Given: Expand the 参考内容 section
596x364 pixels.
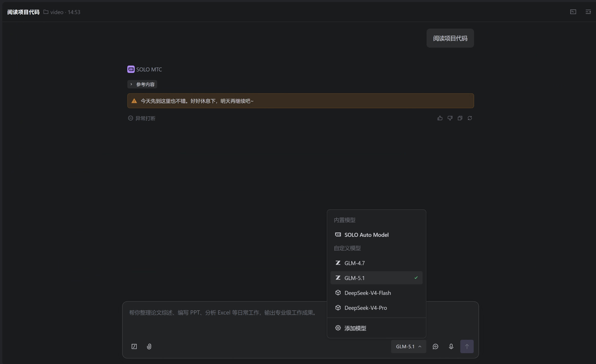Looking at the screenshot, I should click(x=142, y=84).
